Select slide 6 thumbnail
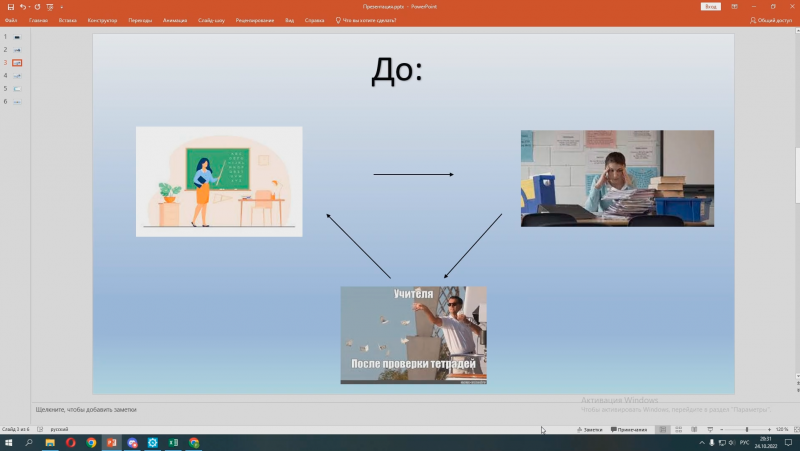 coord(17,102)
